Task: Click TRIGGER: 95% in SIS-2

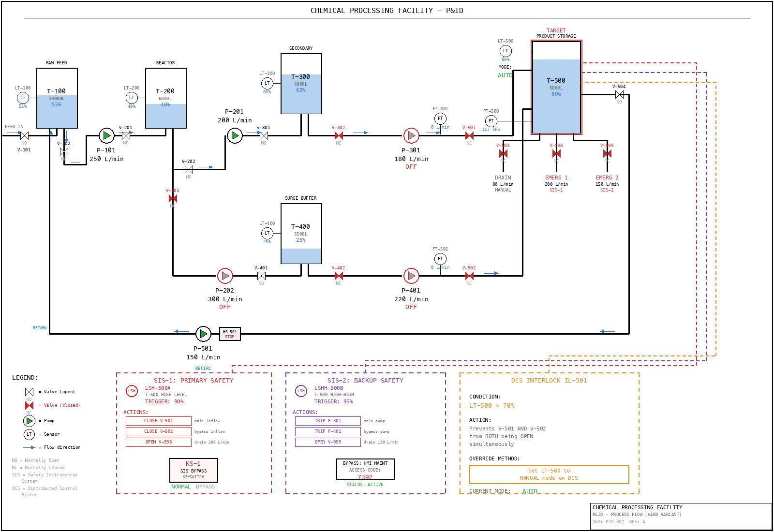Action: [x=334, y=401]
